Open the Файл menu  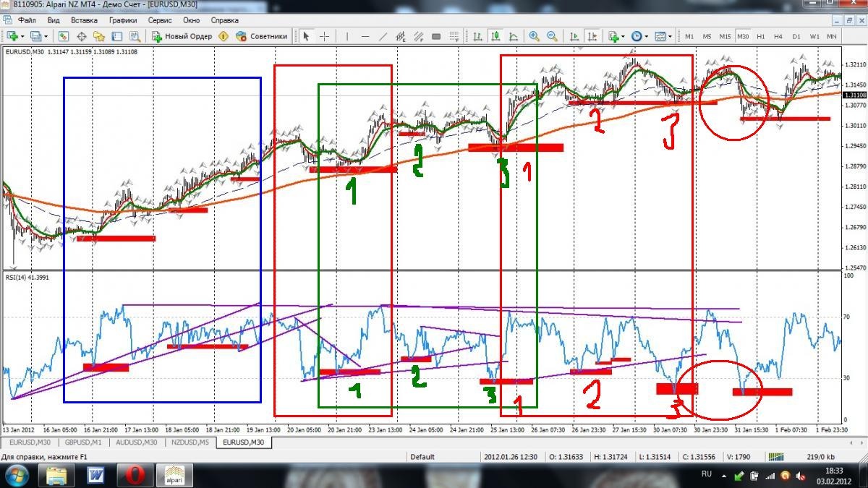(26, 20)
